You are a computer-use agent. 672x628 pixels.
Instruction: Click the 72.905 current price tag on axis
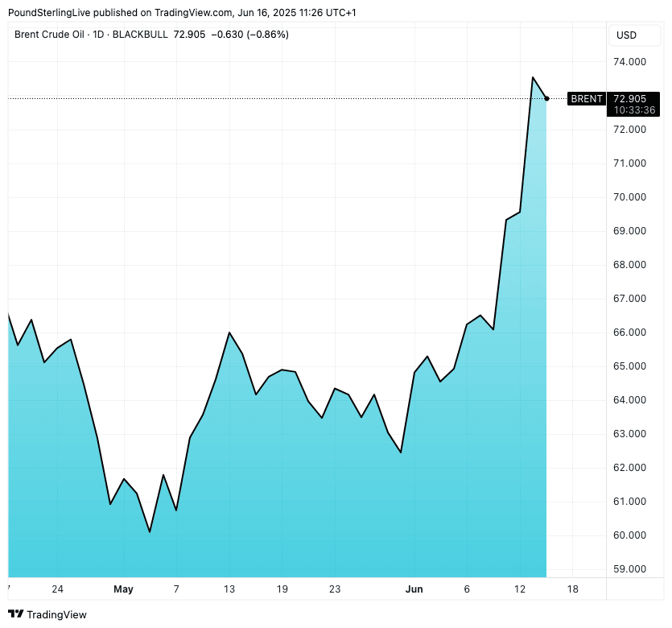tap(629, 98)
